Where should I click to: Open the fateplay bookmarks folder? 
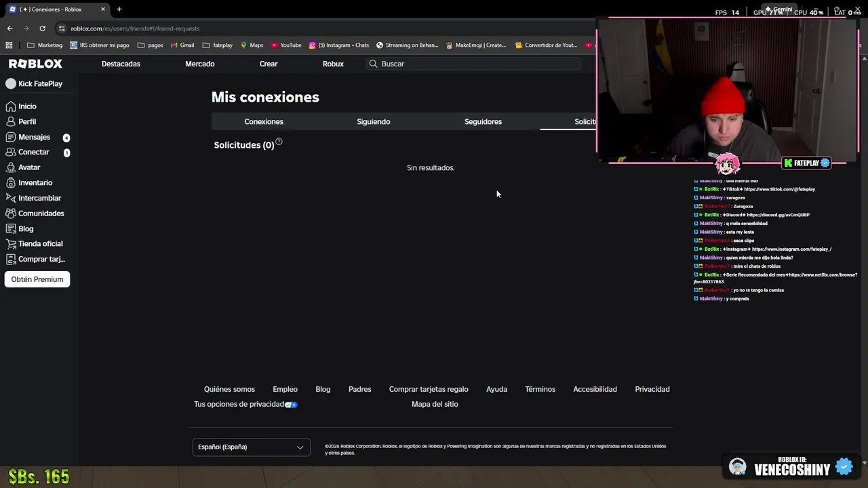pyautogui.click(x=218, y=45)
